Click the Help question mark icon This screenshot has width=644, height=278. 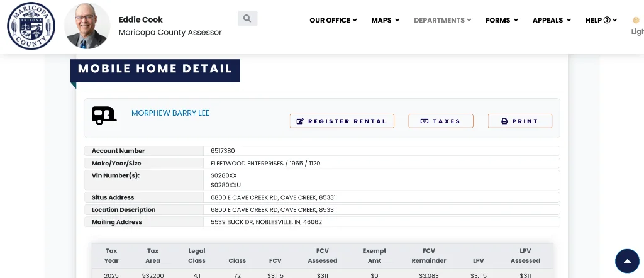(x=607, y=20)
